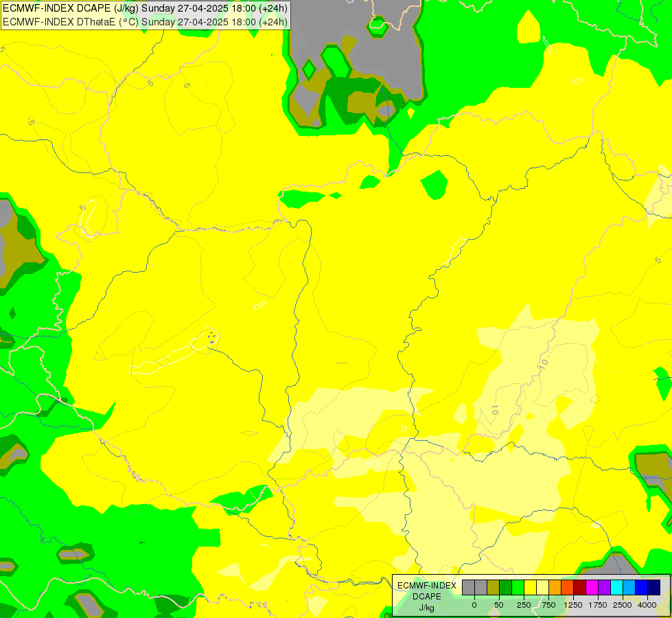Screen dimensions: 672x618
Task: Click the light blue legend swatch
Action: pos(629,588)
